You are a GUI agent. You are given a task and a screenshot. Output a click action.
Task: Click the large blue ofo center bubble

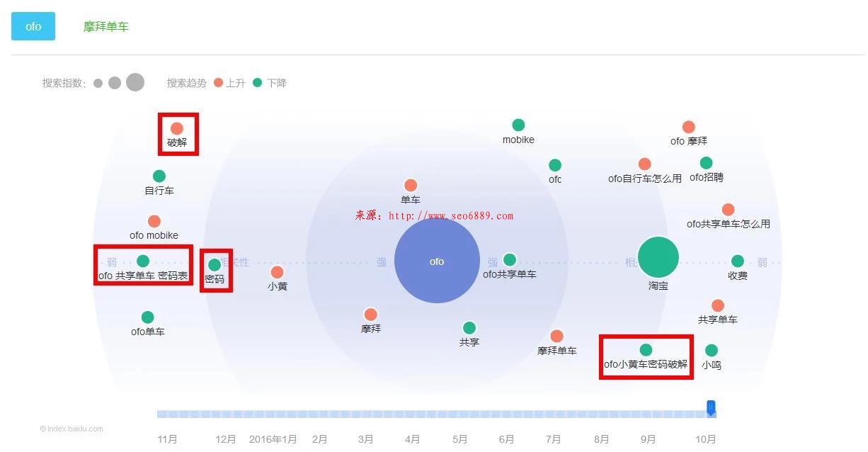(437, 261)
